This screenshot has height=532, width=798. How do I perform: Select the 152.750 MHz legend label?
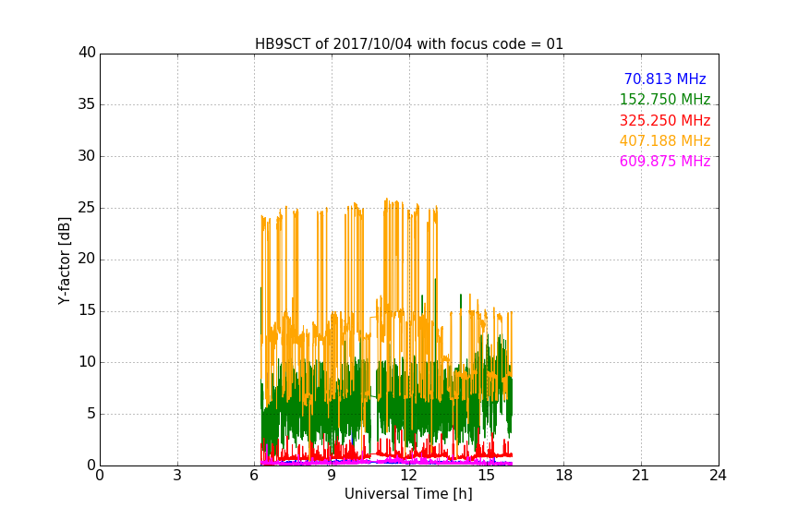click(665, 99)
